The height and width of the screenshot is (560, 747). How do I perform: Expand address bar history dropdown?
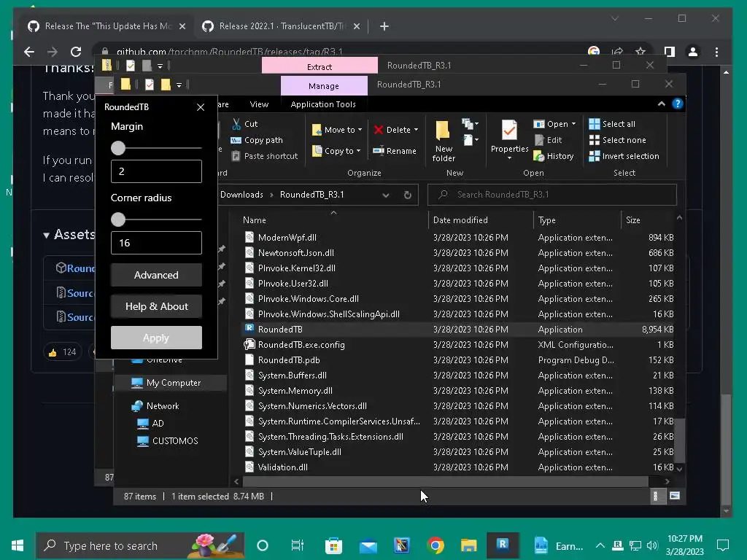click(x=386, y=195)
